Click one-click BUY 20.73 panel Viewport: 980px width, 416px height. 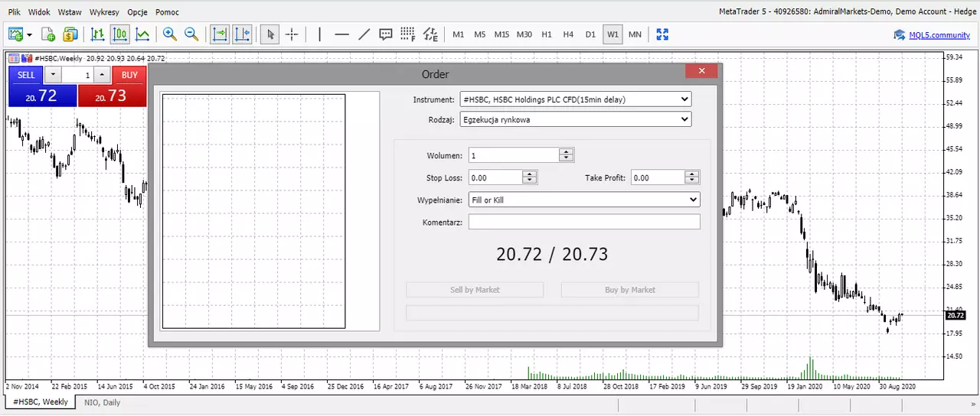(112, 96)
